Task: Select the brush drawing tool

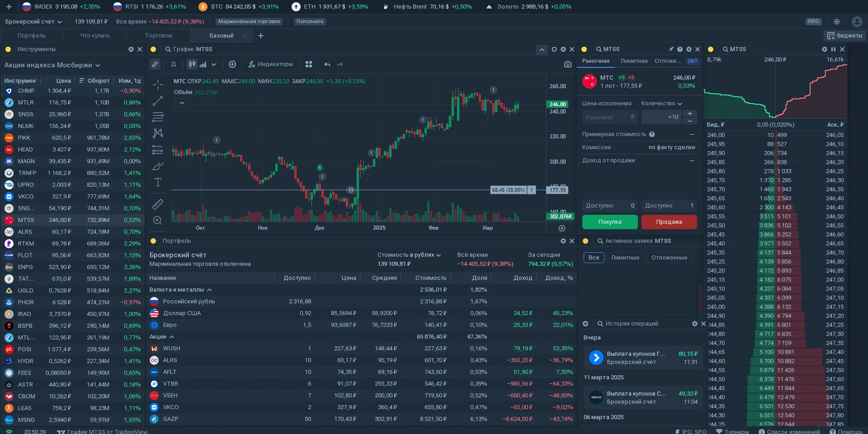Action: [x=158, y=166]
